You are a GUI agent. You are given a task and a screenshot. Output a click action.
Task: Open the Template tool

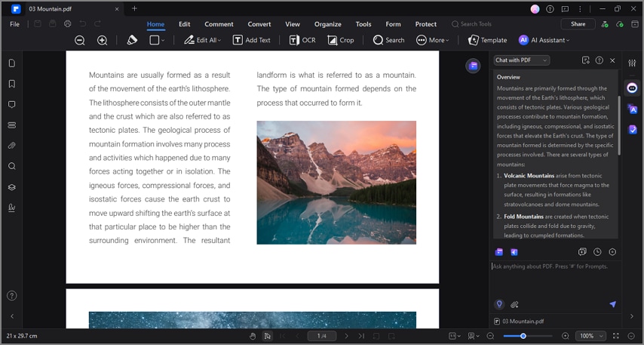pyautogui.click(x=487, y=40)
